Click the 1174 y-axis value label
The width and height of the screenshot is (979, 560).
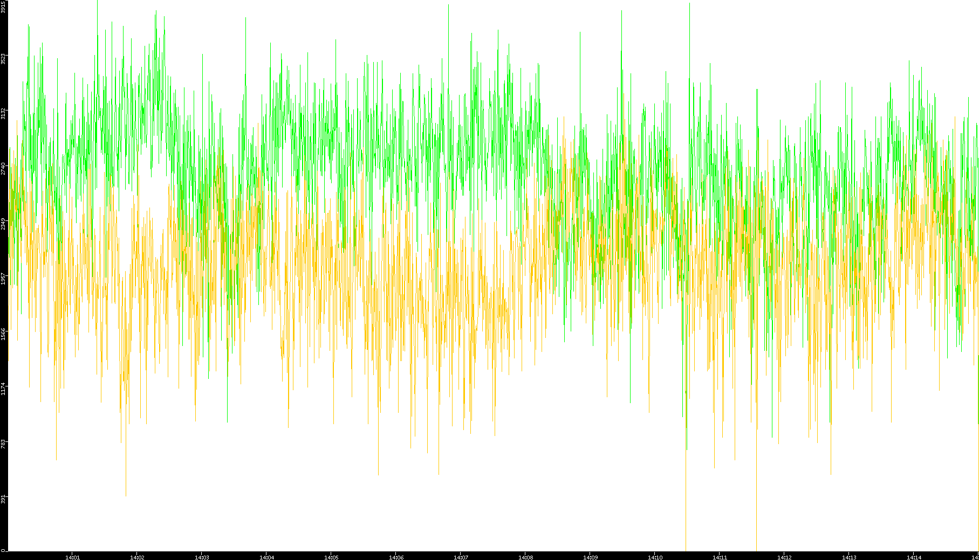[x=3, y=389]
